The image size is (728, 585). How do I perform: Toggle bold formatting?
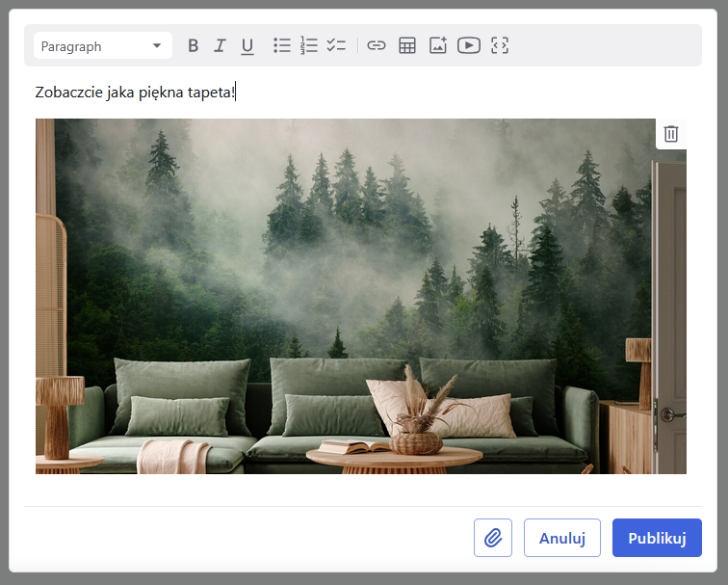point(193,45)
